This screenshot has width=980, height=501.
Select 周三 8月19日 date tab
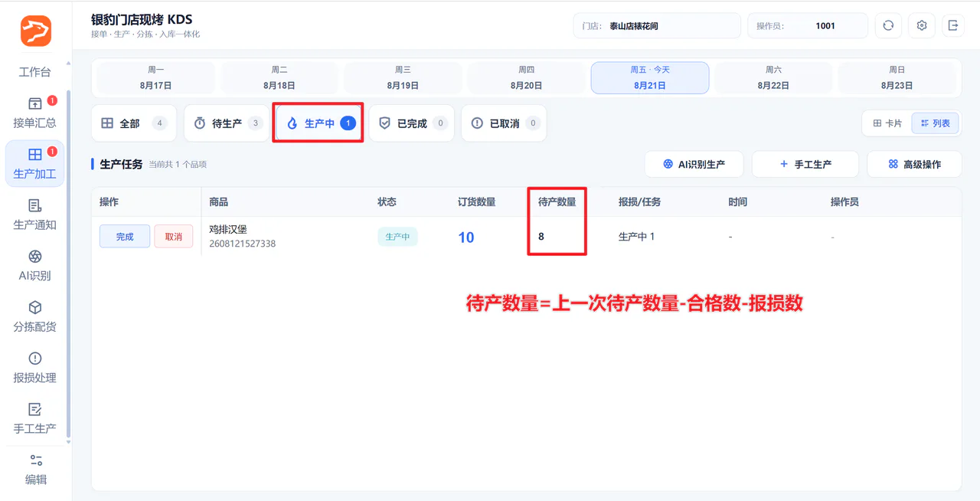[x=403, y=77]
